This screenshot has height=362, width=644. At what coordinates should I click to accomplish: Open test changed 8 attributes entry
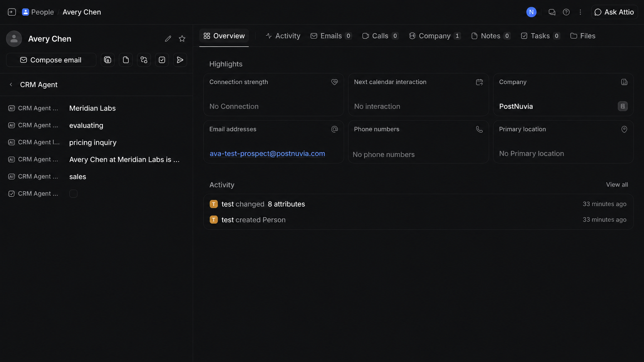coord(418,204)
